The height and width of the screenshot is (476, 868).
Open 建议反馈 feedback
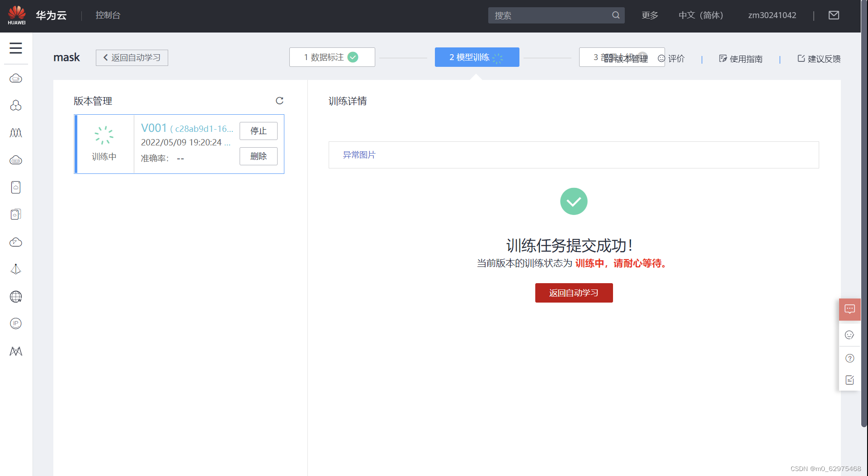819,59
